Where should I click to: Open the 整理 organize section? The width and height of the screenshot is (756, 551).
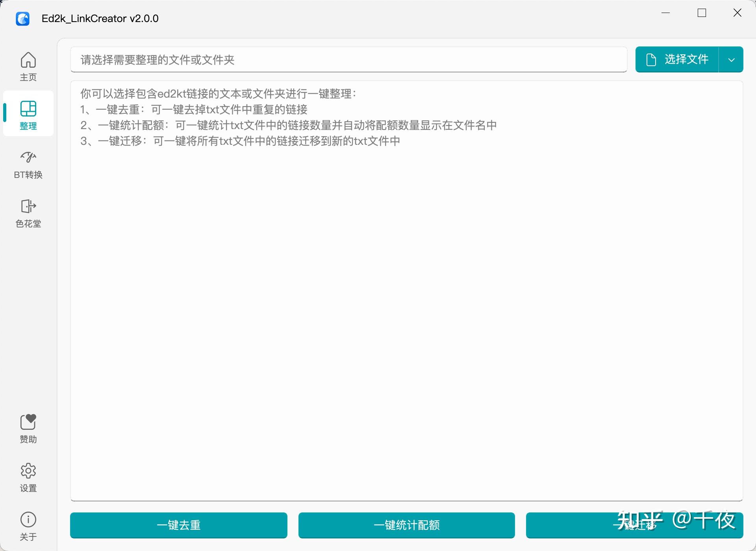point(28,114)
